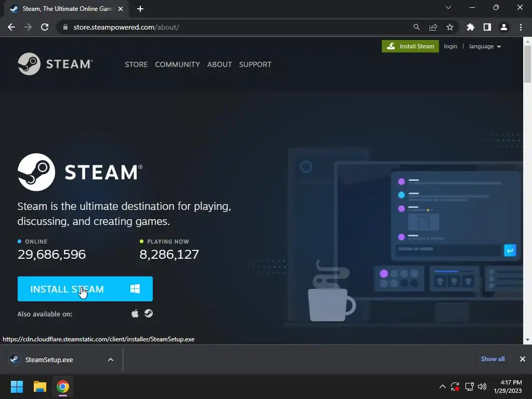Viewport: 532px width, 399px height.
Task: Open the taskbar clock and date
Action: point(508,387)
